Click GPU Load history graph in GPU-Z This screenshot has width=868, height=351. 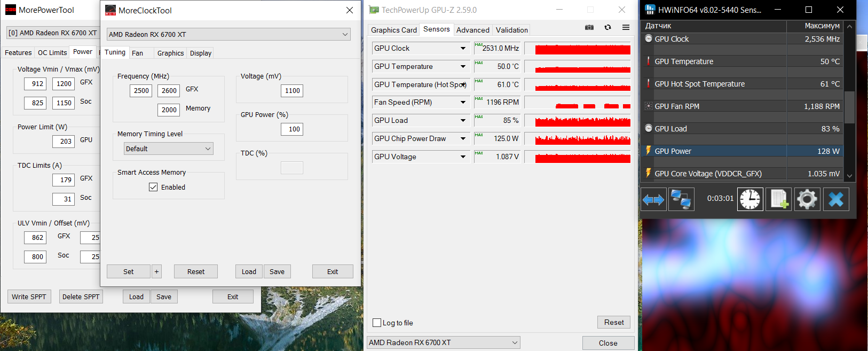point(577,120)
